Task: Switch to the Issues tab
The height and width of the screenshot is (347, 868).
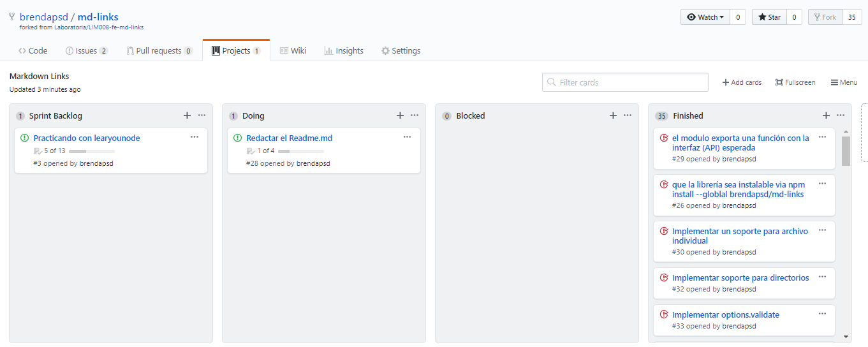Action: point(87,50)
